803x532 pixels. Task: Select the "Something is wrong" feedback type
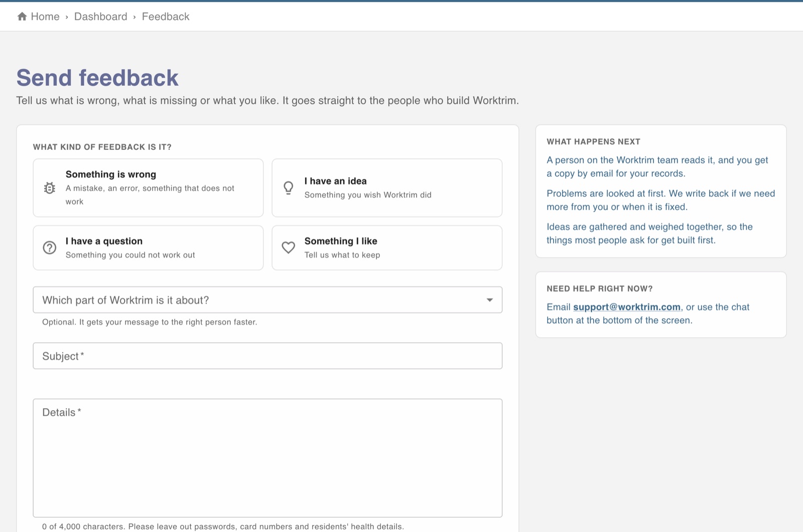[148, 188]
